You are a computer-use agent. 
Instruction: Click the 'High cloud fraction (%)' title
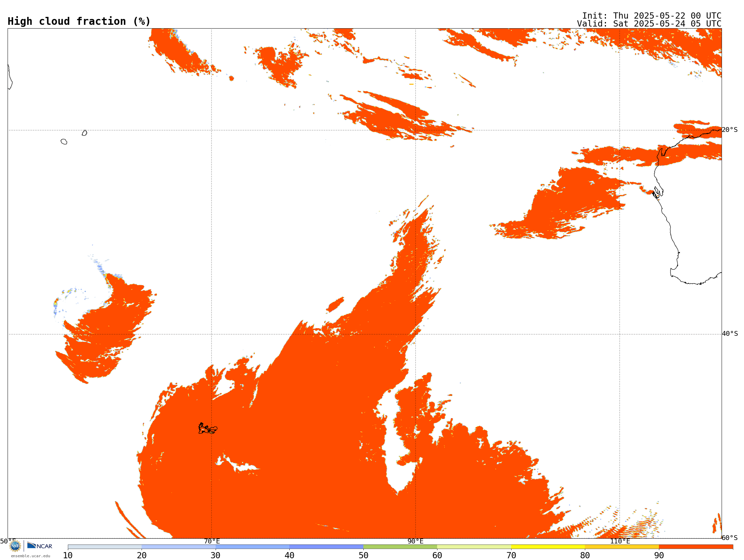(79, 21)
